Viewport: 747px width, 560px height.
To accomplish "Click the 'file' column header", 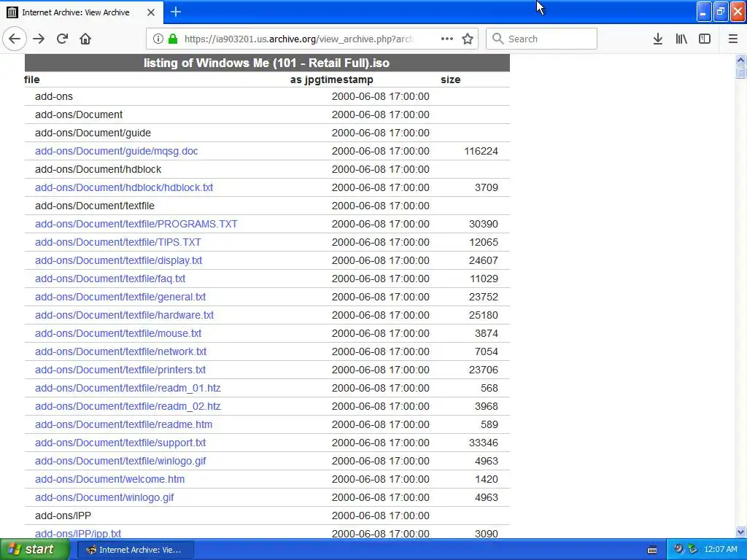I will coord(32,79).
